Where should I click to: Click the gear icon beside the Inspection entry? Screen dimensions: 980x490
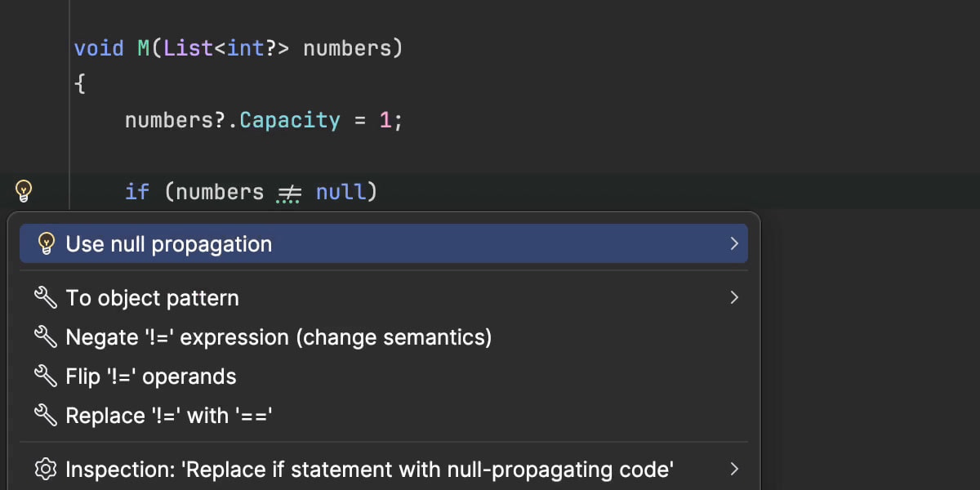[46, 470]
